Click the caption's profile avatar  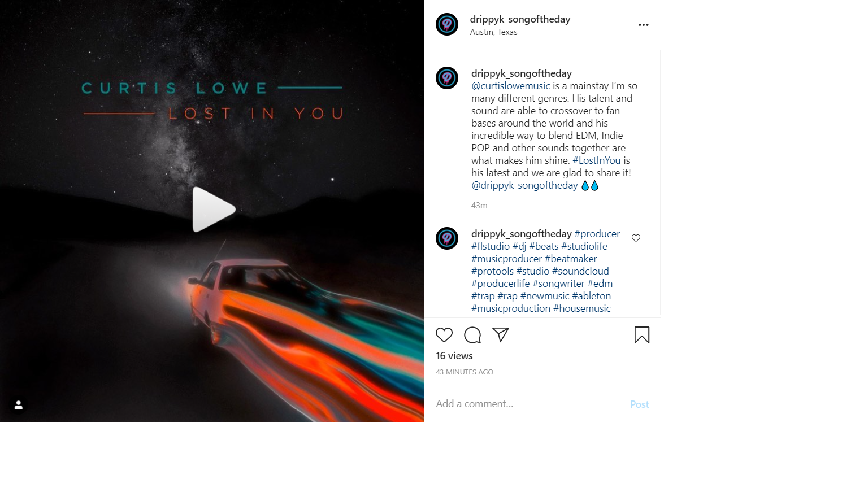pos(447,78)
